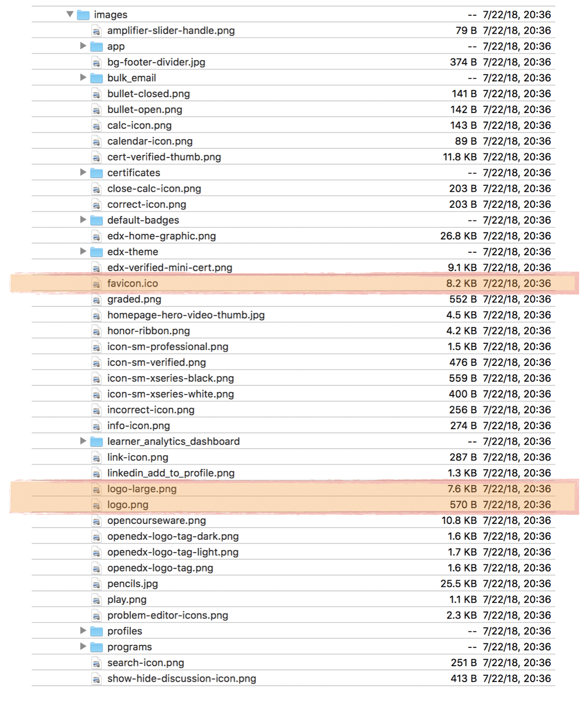588x701 pixels.
Task: Select bullet-open.png file name
Action: tap(145, 109)
